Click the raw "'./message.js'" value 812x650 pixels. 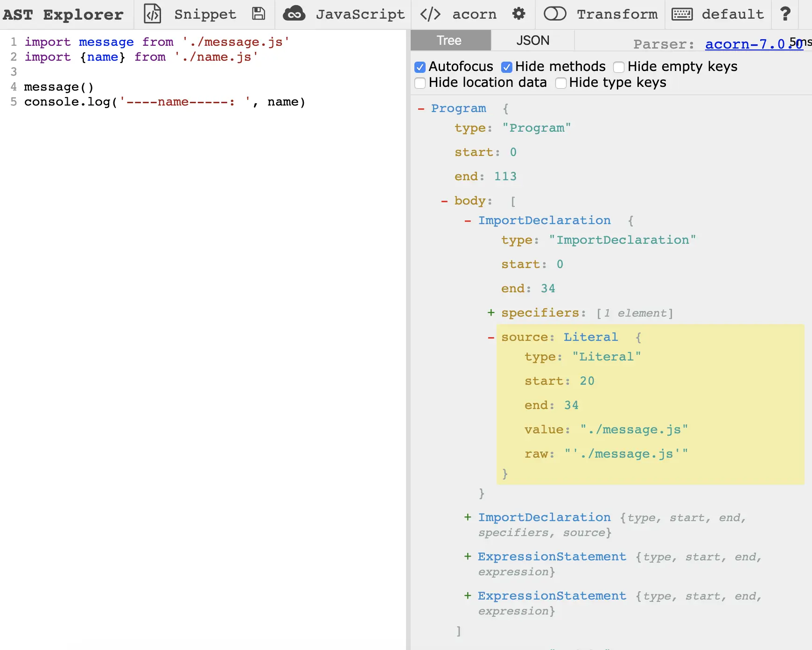point(626,454)
